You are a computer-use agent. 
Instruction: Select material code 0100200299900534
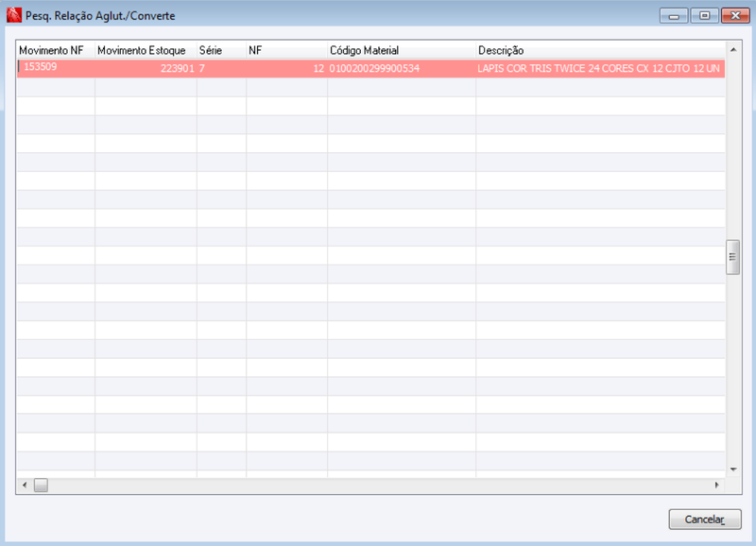pos(402,68)
